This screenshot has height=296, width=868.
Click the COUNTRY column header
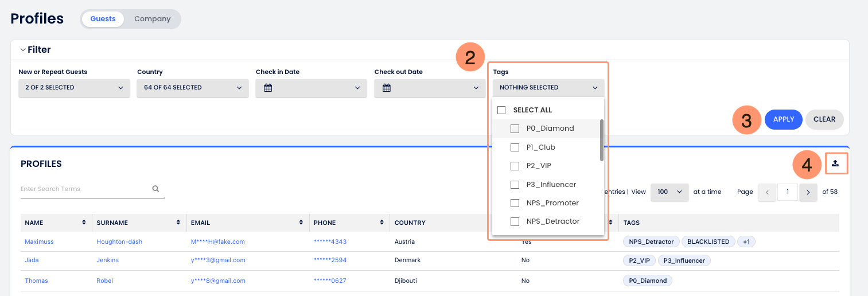point(410,223)
